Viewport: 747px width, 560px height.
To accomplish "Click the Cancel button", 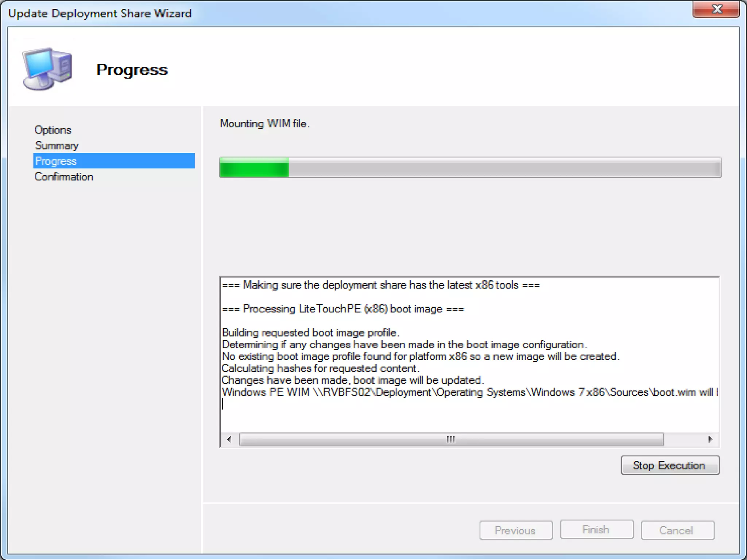I will (x=677, y=530).
